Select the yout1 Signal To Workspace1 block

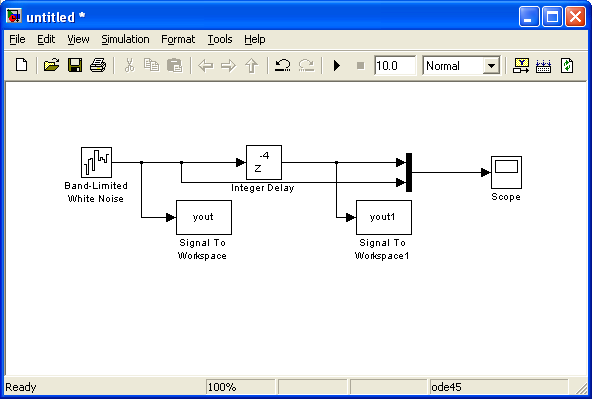(384, 217)
